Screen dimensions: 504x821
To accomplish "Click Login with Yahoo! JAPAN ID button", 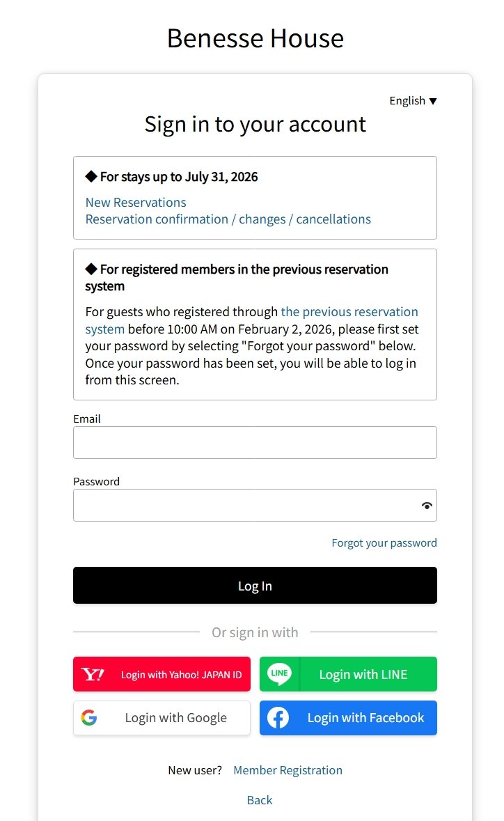I will (x=181, y=674).
